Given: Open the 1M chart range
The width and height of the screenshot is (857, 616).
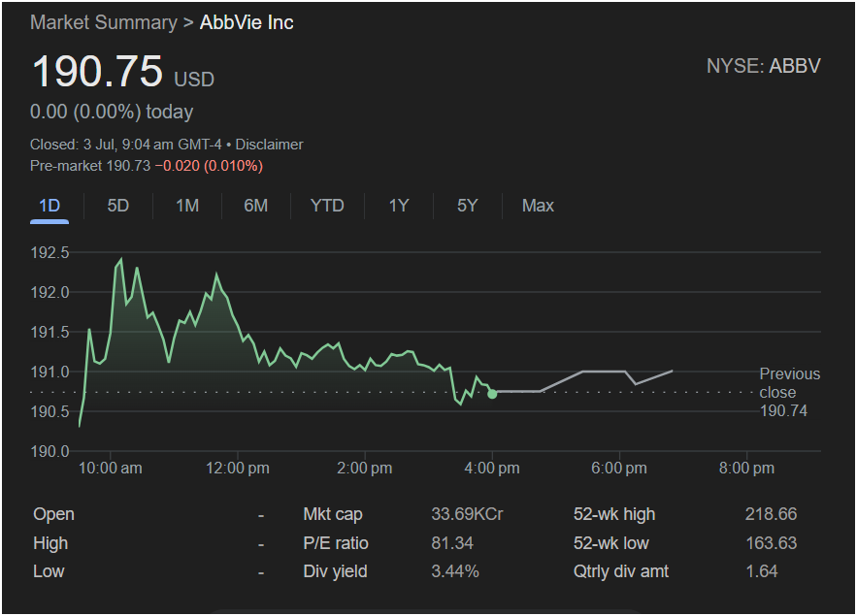Looking at the screenshot, I should [187, 206].
